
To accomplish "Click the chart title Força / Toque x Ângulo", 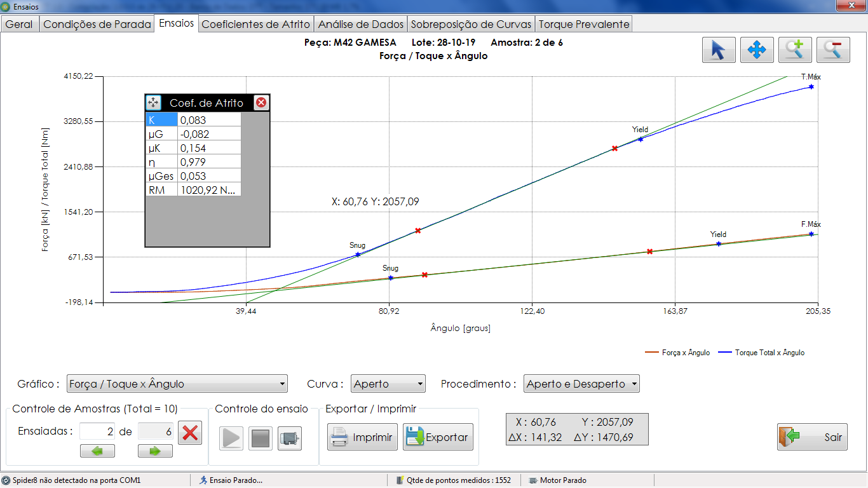I will (433, 56).
